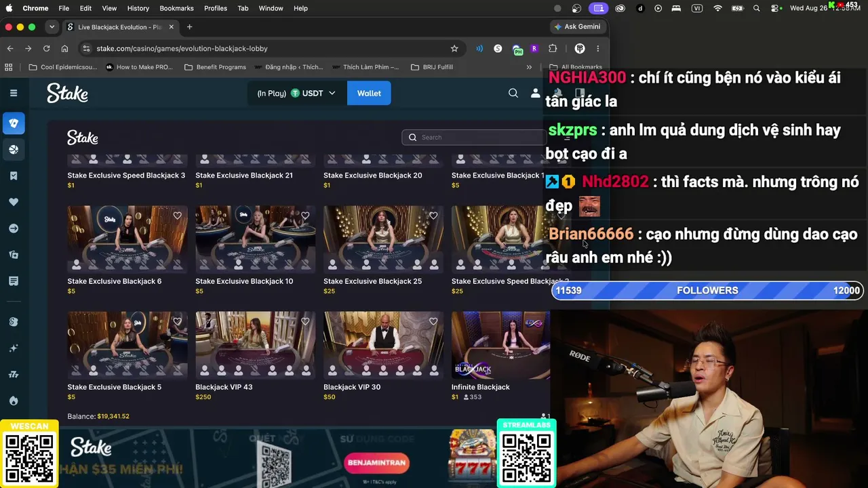868x488 pixels.
Task: Click the right-arrow circle sidebar icon
Action: point(14,228)
